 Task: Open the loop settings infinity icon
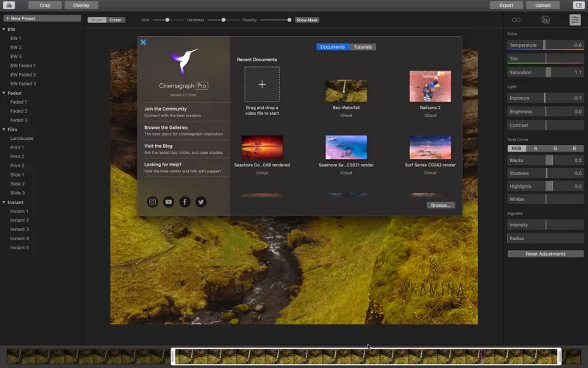517,20
